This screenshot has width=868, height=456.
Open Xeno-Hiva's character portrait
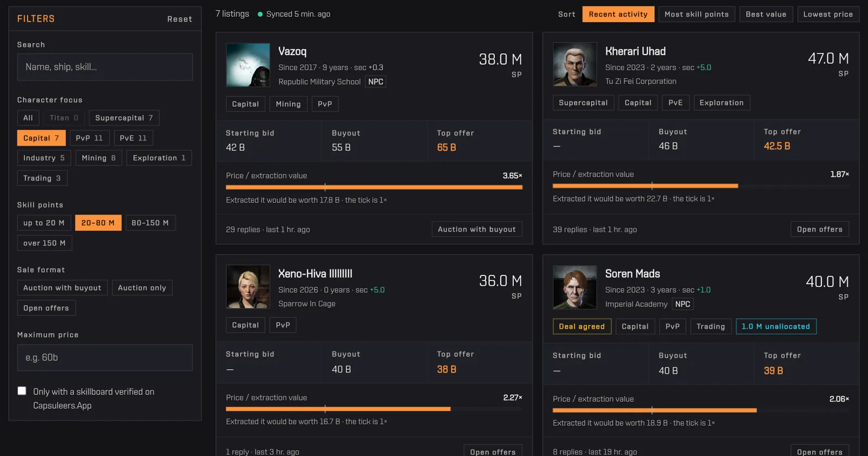point(248,287)
